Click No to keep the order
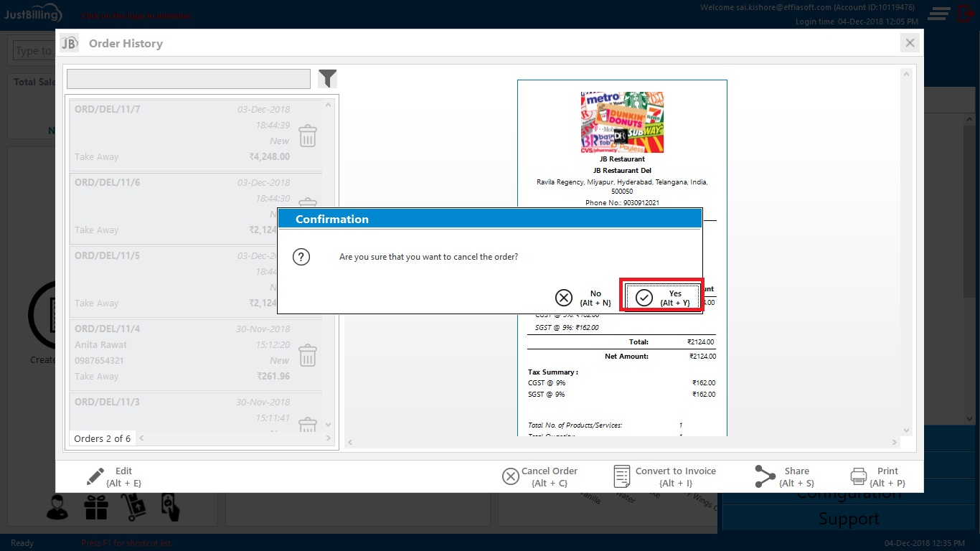Viewport: 980px width, 551px height. click(x=584, y=298)
